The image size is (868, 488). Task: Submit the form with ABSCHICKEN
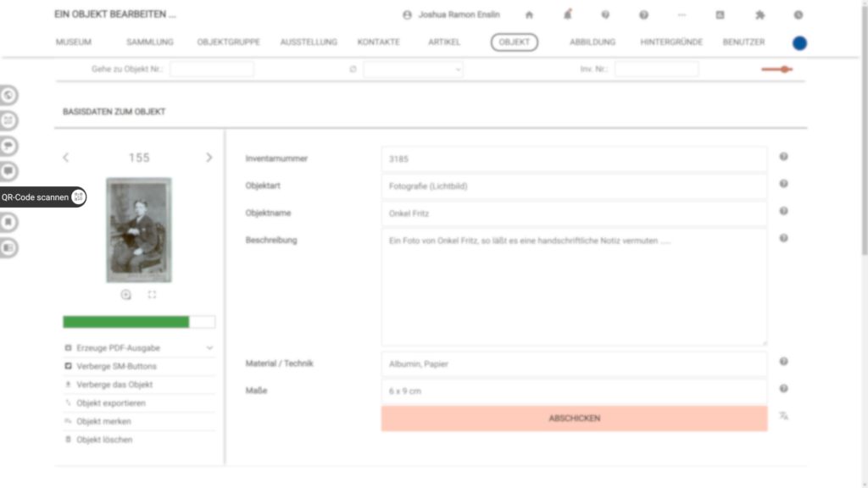coord(575,419)
